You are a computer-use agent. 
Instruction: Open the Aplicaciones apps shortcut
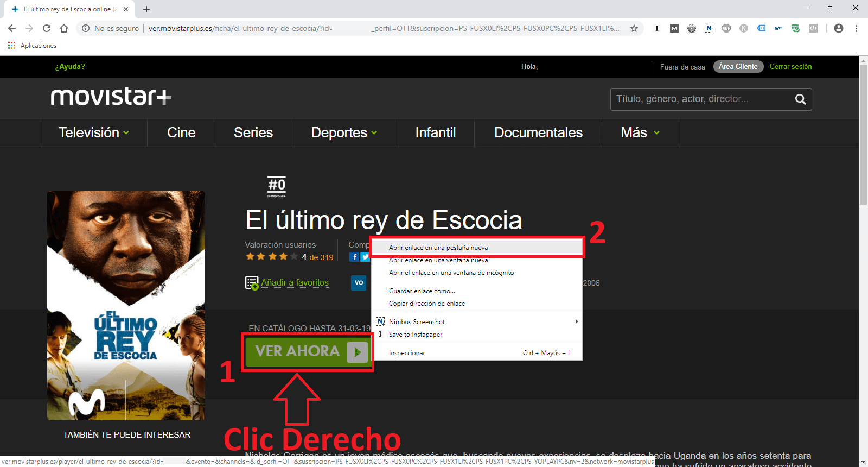[x=32, y=46]
